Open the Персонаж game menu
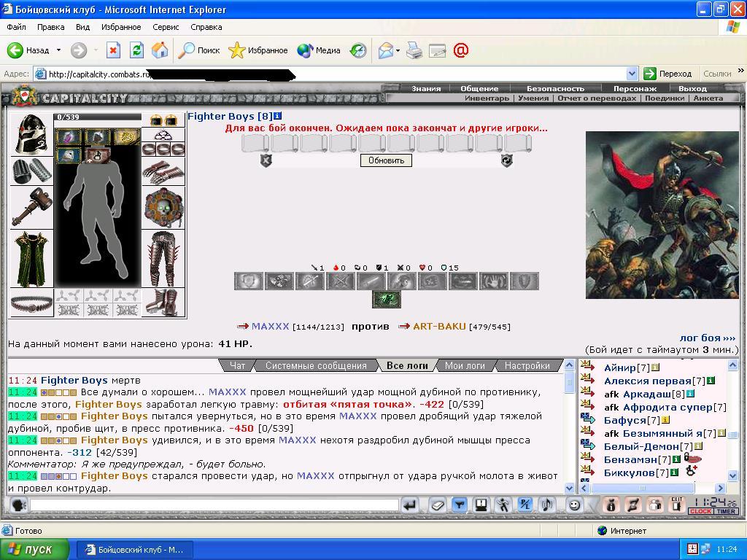Viewport: 747px width, 560px height. (635, 88)
